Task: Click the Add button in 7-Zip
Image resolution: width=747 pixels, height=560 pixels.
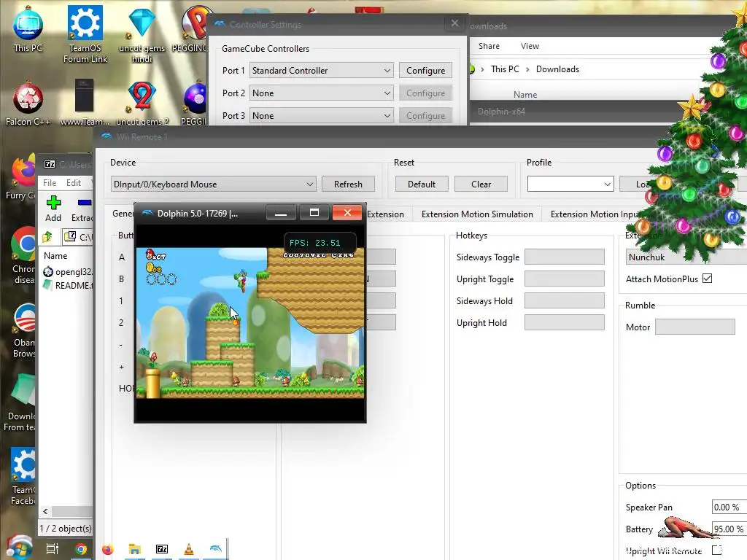Action: click(53, 209)
